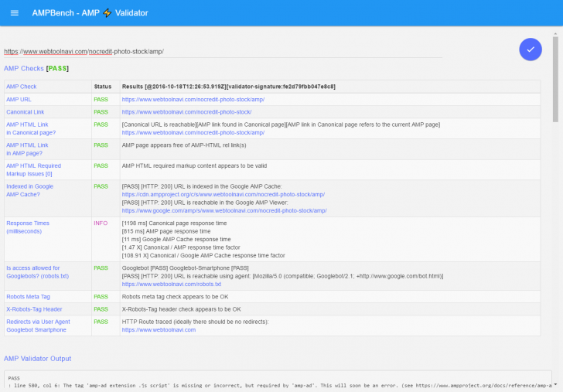Click the AMP lightning bolt icon in title
This screenshot has height=392, width=563.
(107, 13)
